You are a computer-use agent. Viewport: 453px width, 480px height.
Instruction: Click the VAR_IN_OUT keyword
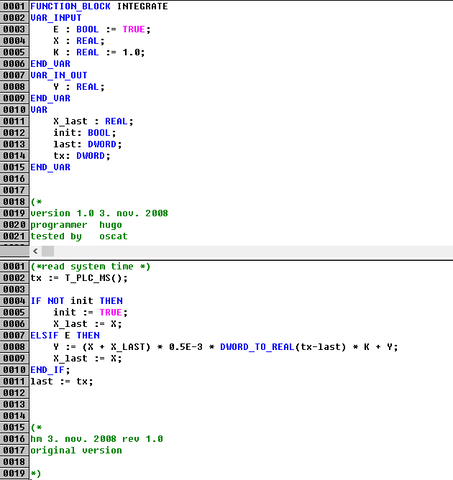click(x=59, y=75)
